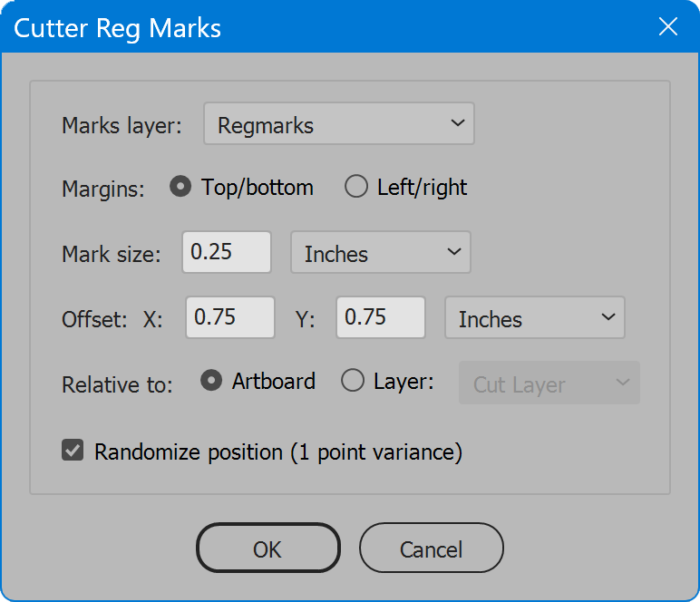Expand the Offset units Inches dropdown
The width and height of the screenshot is (700, 602).
[534, 318]
